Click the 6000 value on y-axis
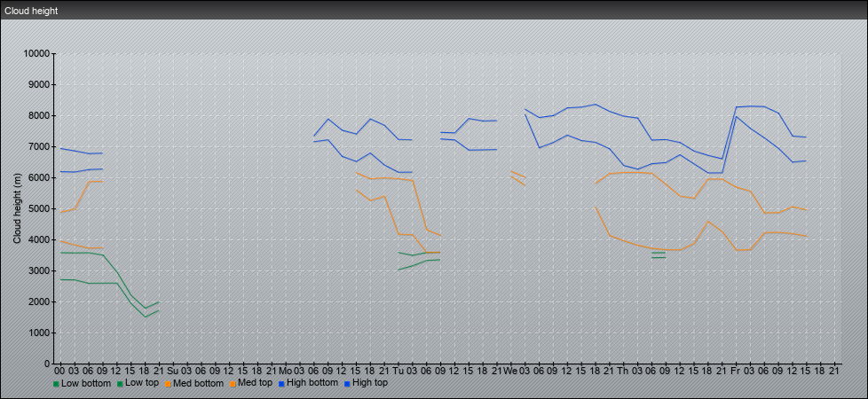This screenshot has width=868, height=399. [39, 177]
